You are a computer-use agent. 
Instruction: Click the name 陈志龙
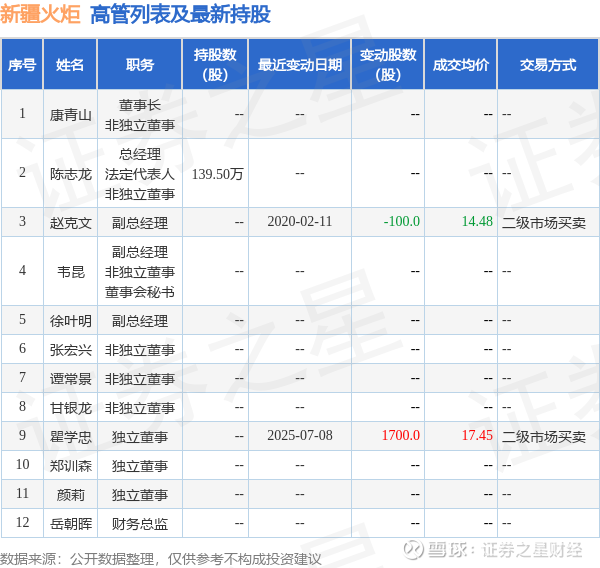(71, 174)
